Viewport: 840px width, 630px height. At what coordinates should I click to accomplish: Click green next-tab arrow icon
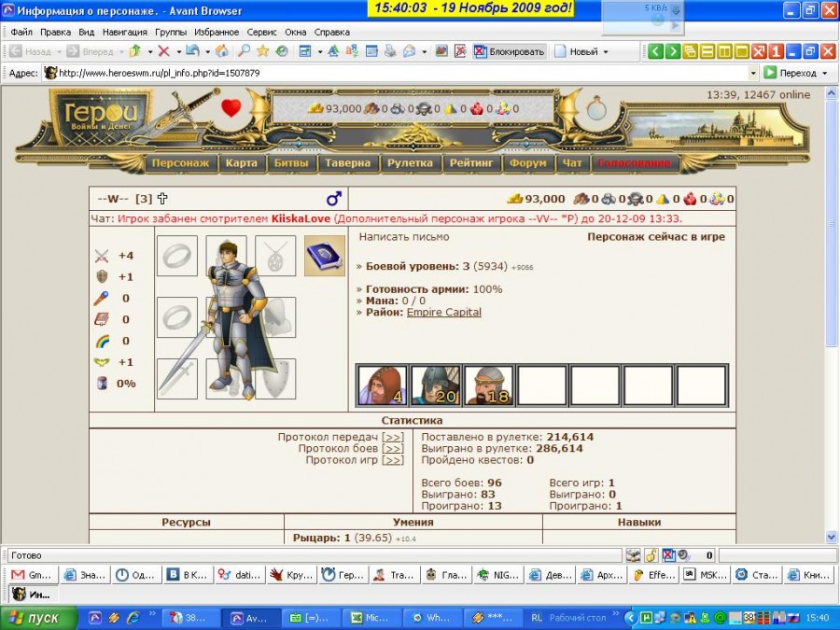click(672, 51)
